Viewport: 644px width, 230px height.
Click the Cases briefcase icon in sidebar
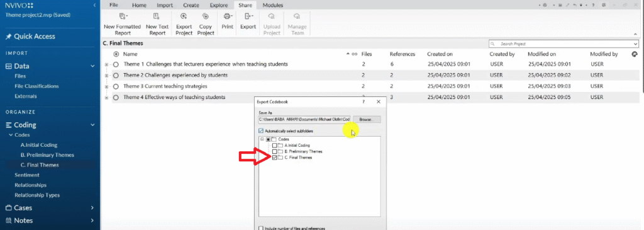[8, 208]
